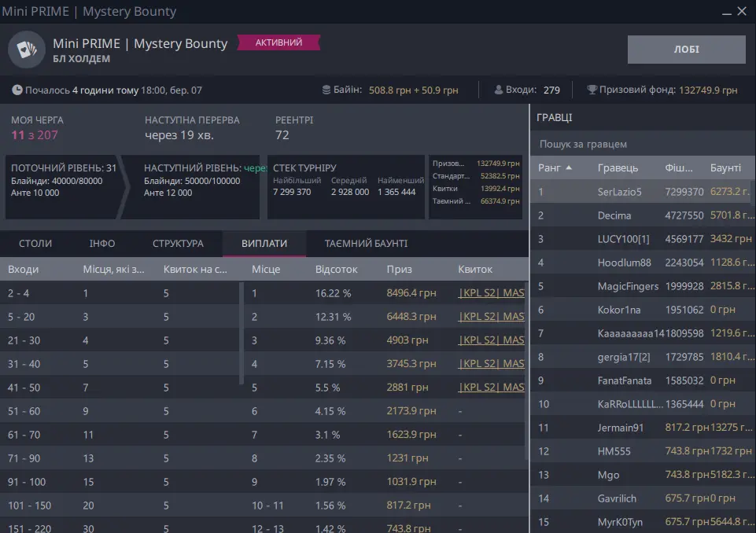Viewport: 756px width, 533px height.
Task: Click the tournament cards logo icon
Action: pos(27,50)
